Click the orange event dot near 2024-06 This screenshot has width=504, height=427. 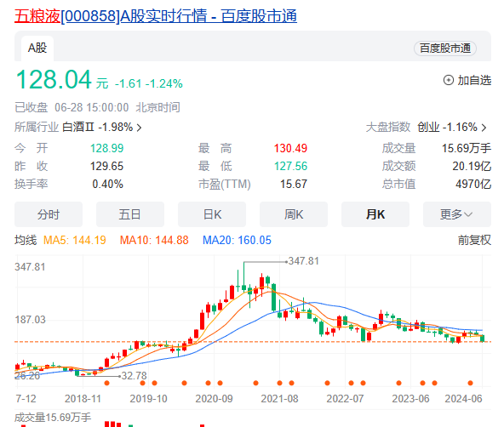click(470, 383)
